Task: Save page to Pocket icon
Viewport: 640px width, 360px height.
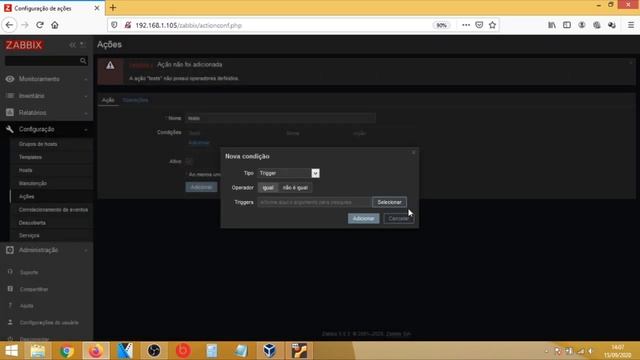Action: point(479,25)
